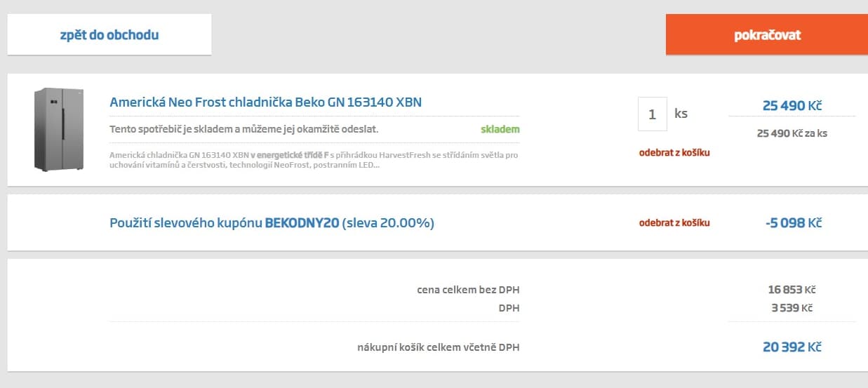
Task: Click the 'ks' unit label beside quantity
Action: 681,113
